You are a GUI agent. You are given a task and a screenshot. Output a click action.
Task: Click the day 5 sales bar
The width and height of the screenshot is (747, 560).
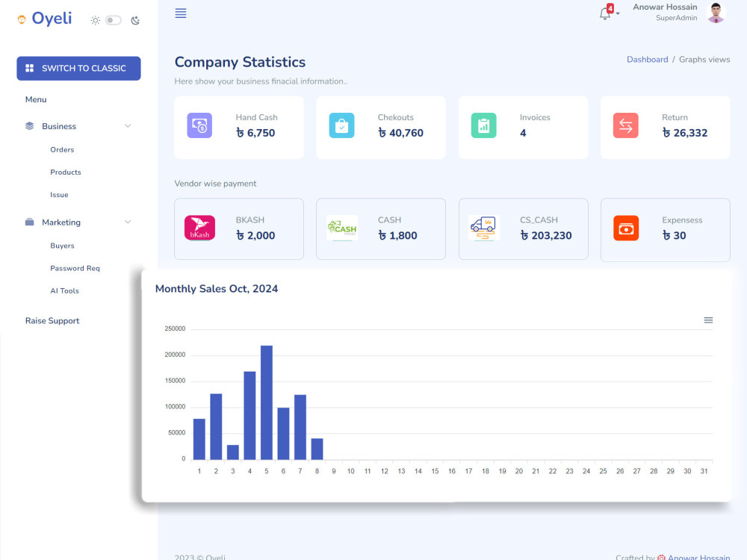click(267, 402)
